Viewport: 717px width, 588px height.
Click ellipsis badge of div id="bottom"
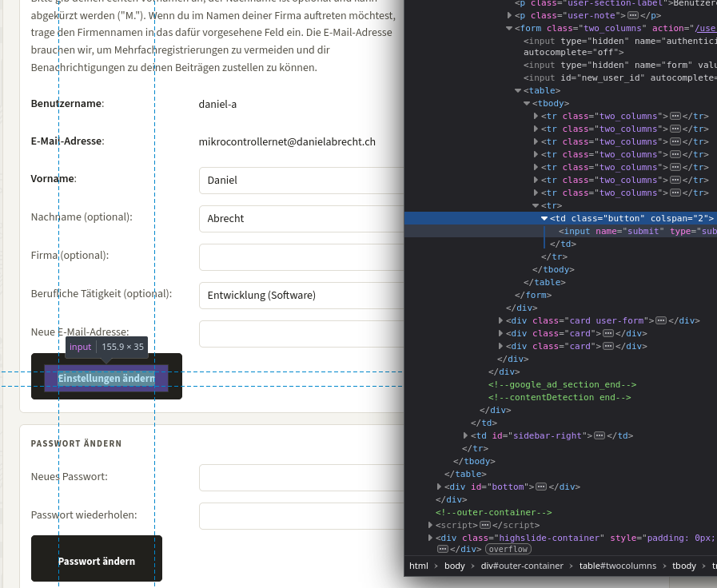point(541,487)
